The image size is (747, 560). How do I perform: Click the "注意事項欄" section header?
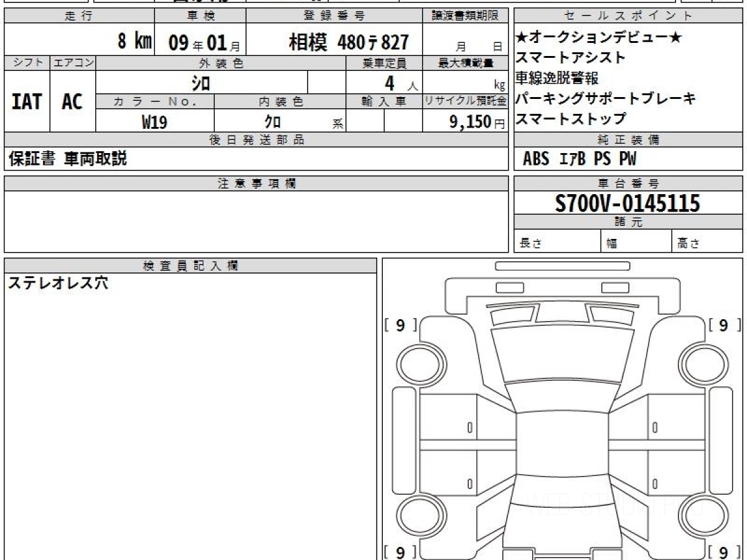pyautogui.click(x=256, y=184)
